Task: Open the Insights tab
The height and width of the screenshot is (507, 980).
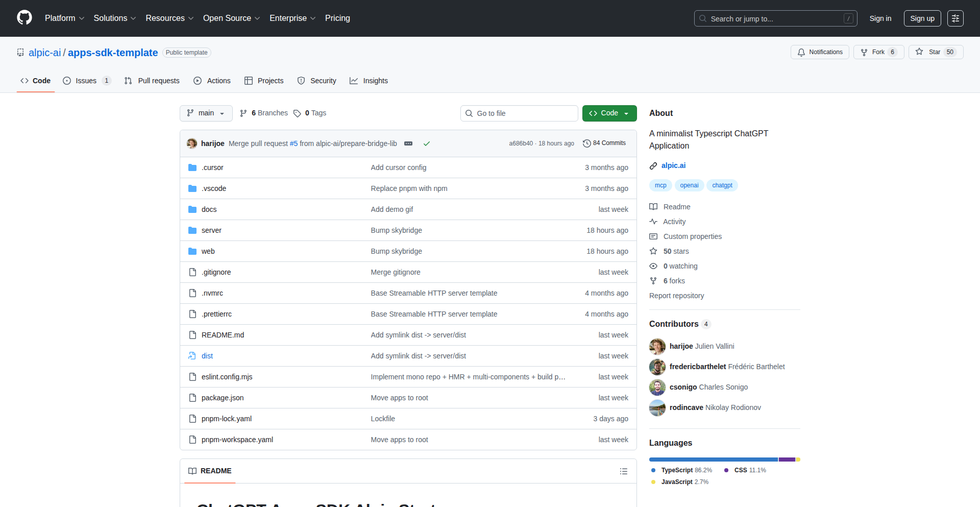Action: 369,81
